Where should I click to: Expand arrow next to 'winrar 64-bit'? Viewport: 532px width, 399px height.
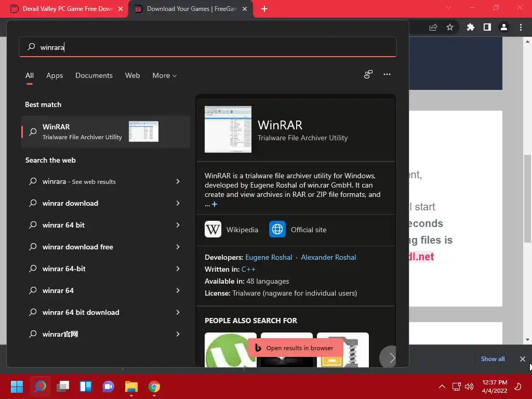pos(178,269)
